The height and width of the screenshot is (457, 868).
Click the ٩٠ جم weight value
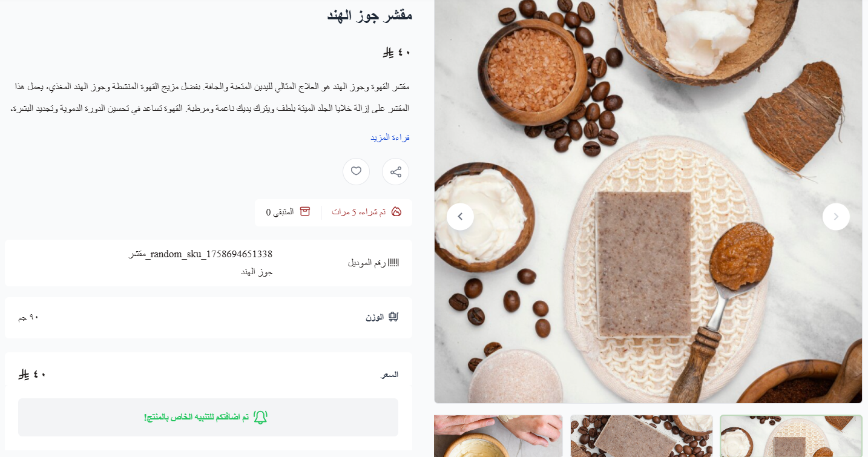[28, 317]
